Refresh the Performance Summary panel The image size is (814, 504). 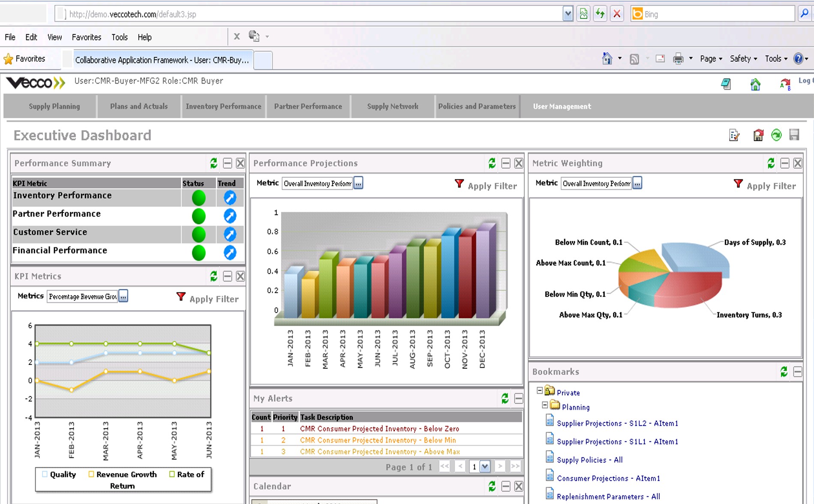point(214,163)
